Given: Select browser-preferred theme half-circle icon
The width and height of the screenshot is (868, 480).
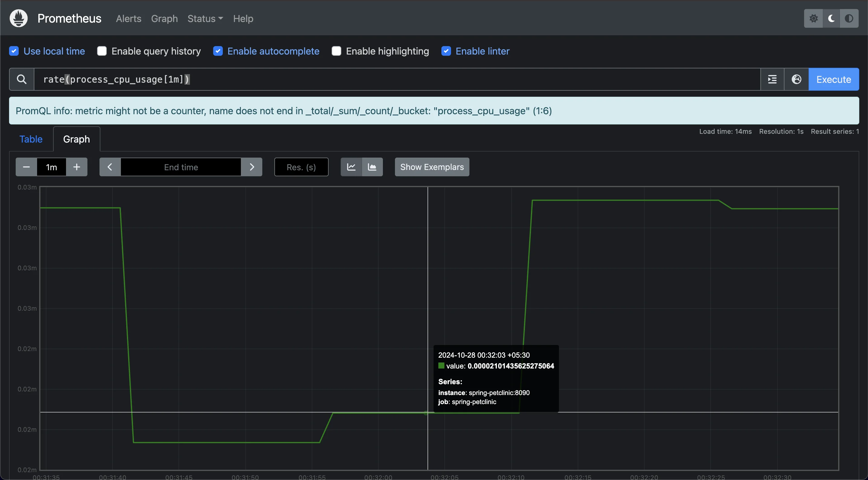Looking at the screenshot, I should coord(849,18).
